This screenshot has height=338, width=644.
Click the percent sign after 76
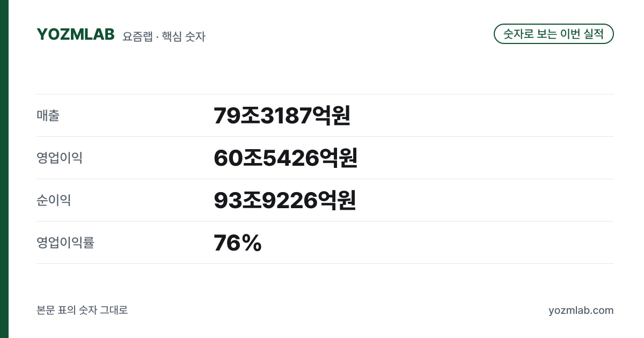(x=251, y=243)
